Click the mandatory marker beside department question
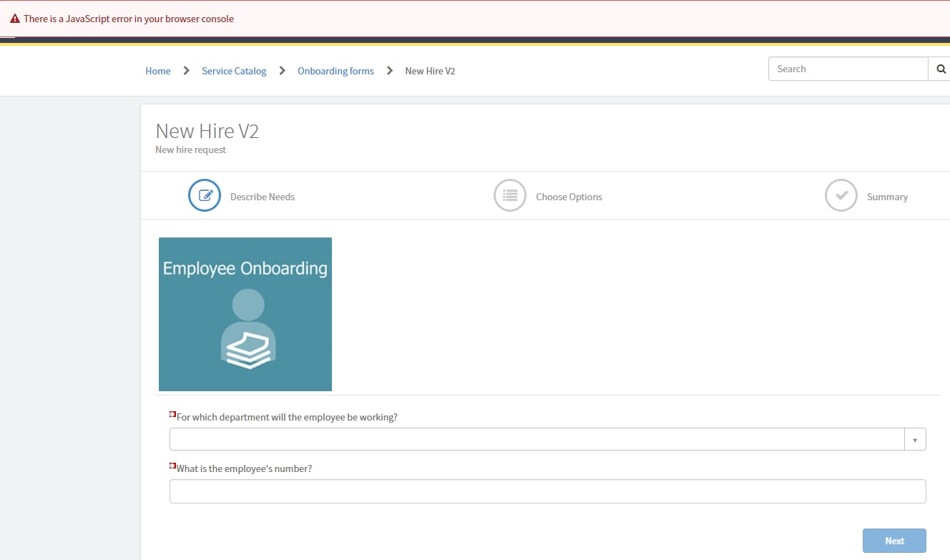 (172, 414)
